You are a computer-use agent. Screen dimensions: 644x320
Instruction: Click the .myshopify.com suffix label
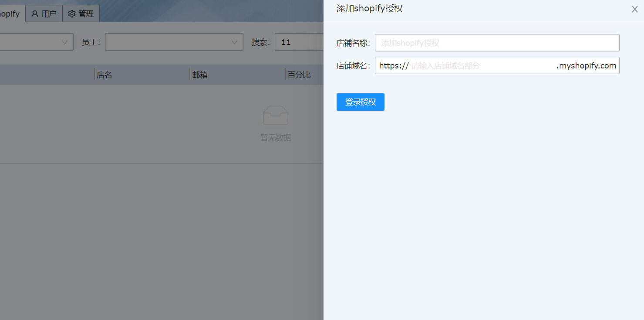click(x=586, y=65)
